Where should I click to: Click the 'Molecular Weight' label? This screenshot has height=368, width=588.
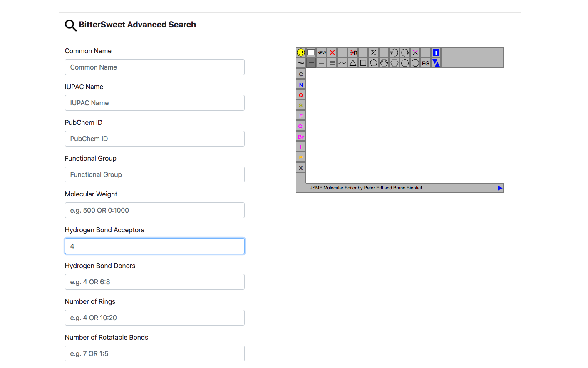coord(91,194)
